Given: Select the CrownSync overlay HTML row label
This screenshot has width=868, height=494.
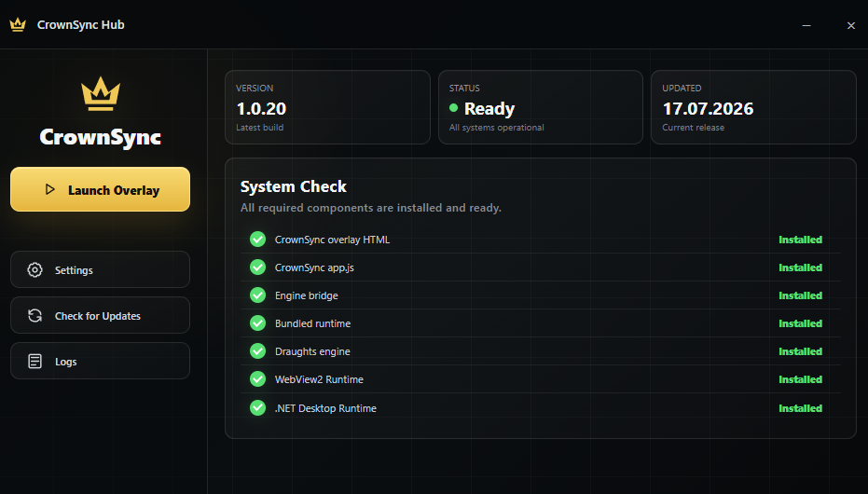Looking at the screenshot, I should 332,240.
